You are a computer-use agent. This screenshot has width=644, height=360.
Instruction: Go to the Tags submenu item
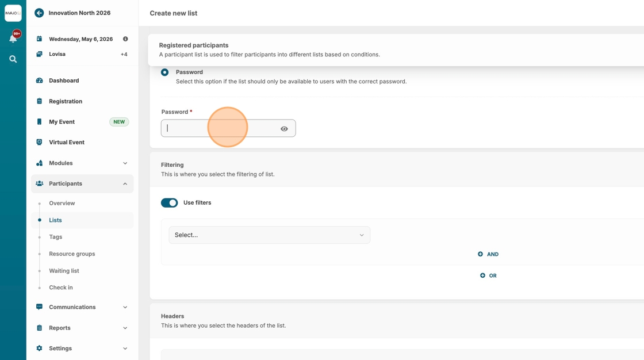coord(56,237)
